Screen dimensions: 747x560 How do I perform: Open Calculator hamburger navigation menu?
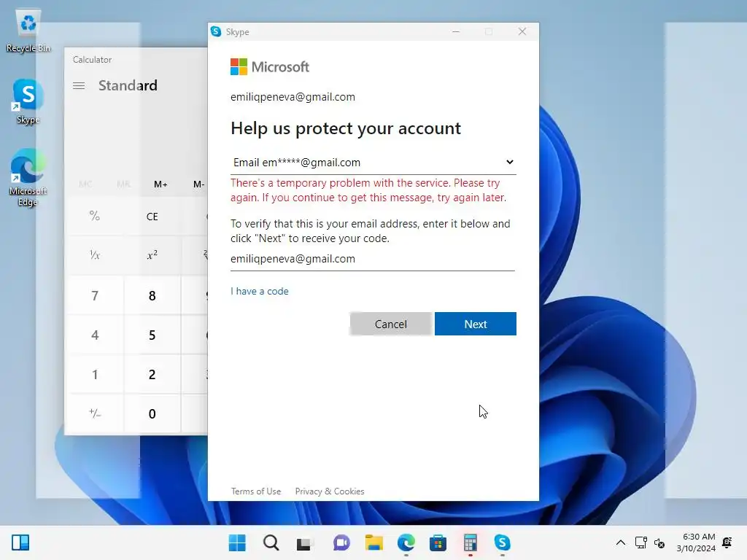tap(79, 86)
